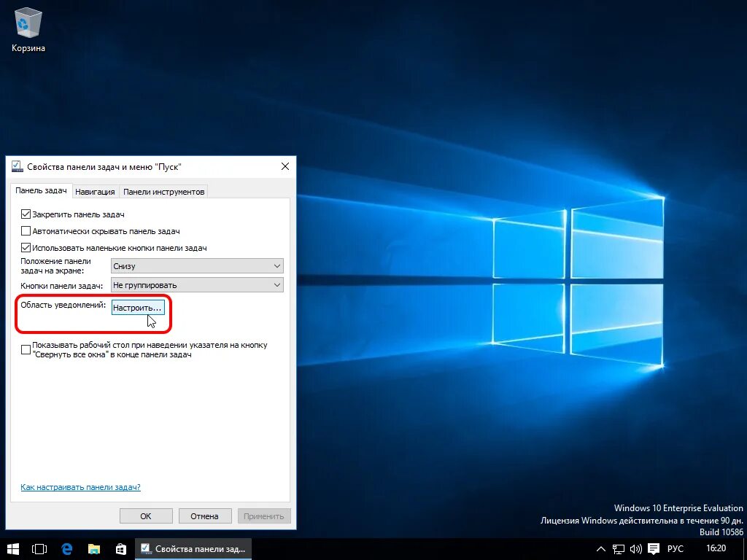Open Microsoft Edge from the taskbar
Viewport: 747px width, 560px height.
pyautogui.click(x=67, y=549)
